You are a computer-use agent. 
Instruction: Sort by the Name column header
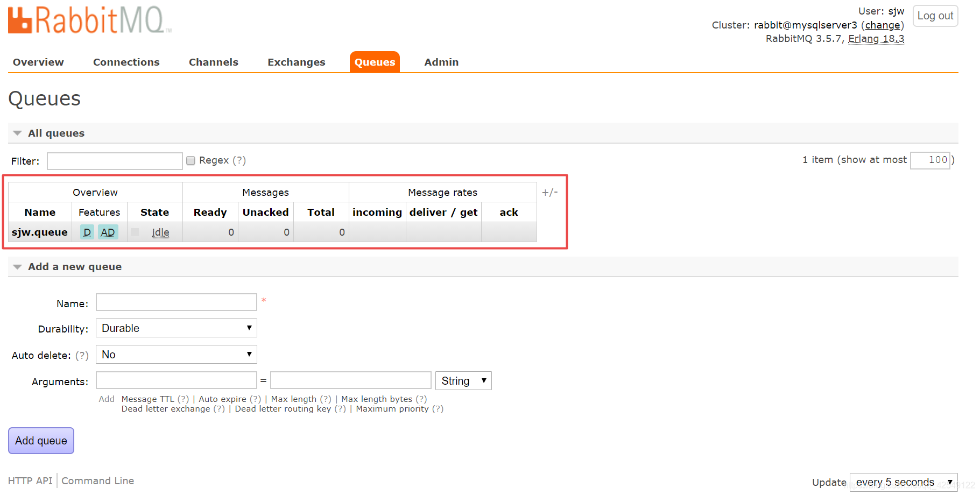tap(40, 213)
